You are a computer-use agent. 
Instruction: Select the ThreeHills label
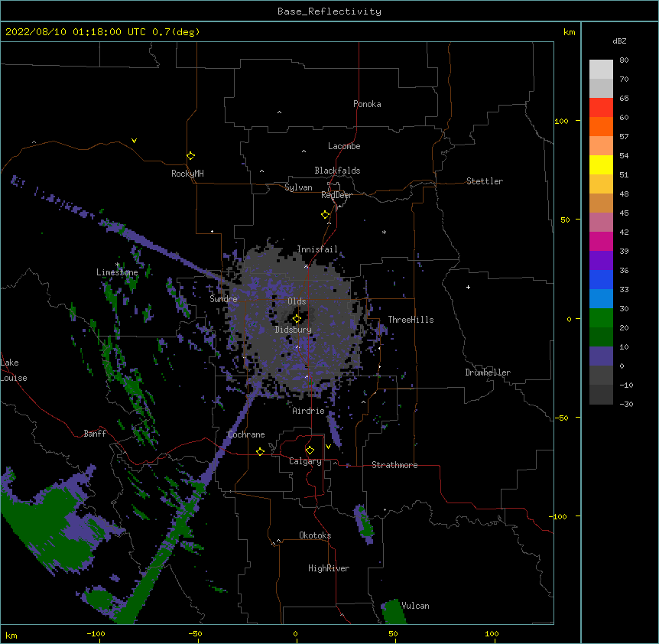coord(411,320)
